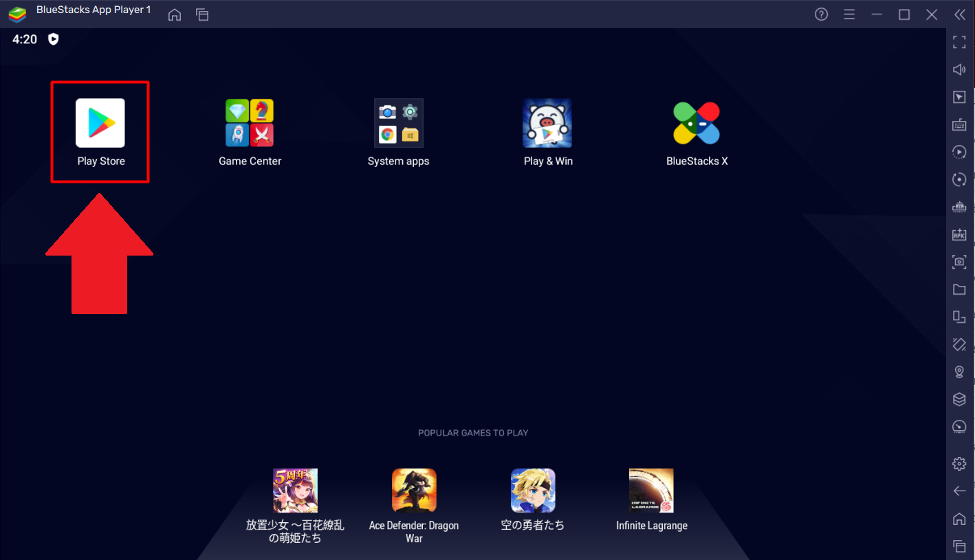The height and width of the screenshot is (560, 975).
Task: Take a screenshot with the camera icon
Action: (959, 262)
